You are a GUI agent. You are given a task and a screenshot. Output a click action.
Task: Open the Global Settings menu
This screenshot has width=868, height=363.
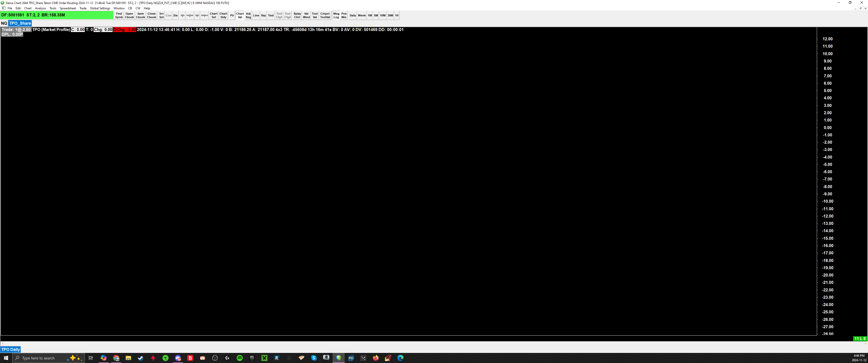(100, 8)
